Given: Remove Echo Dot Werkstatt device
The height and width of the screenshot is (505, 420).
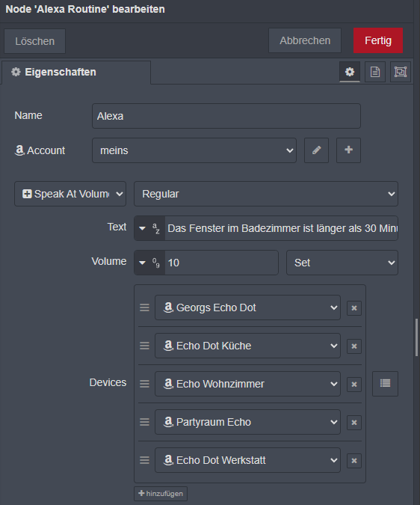Looking at the screenshot, I should pyautogui.click(x=354, y=460).
